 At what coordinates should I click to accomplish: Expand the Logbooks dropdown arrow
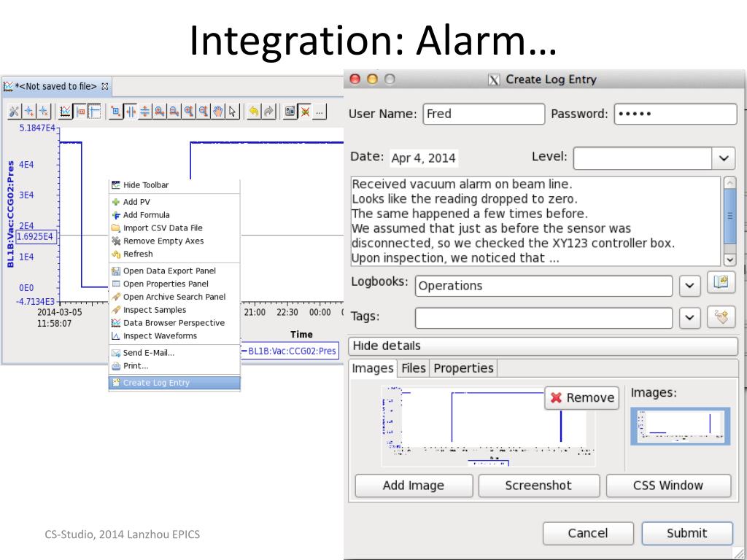coord(689,286)
